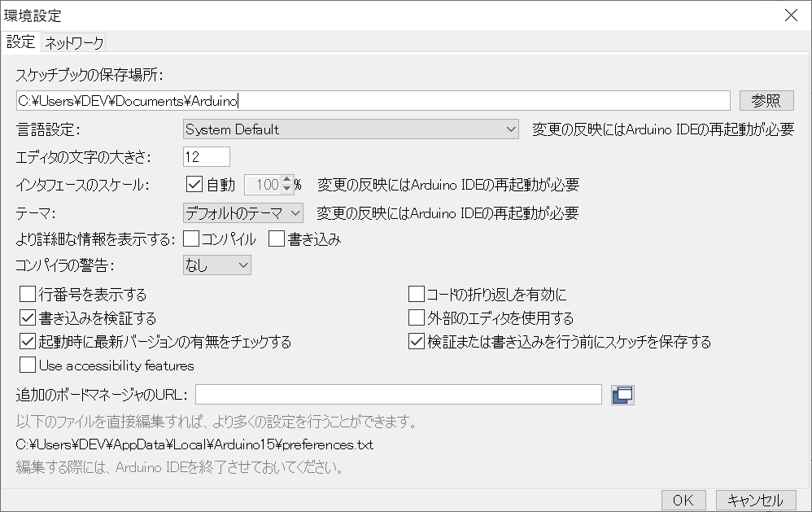Select the 設定 tab
The height and width of the screenshot is (512, 812).
coord(20,42)
